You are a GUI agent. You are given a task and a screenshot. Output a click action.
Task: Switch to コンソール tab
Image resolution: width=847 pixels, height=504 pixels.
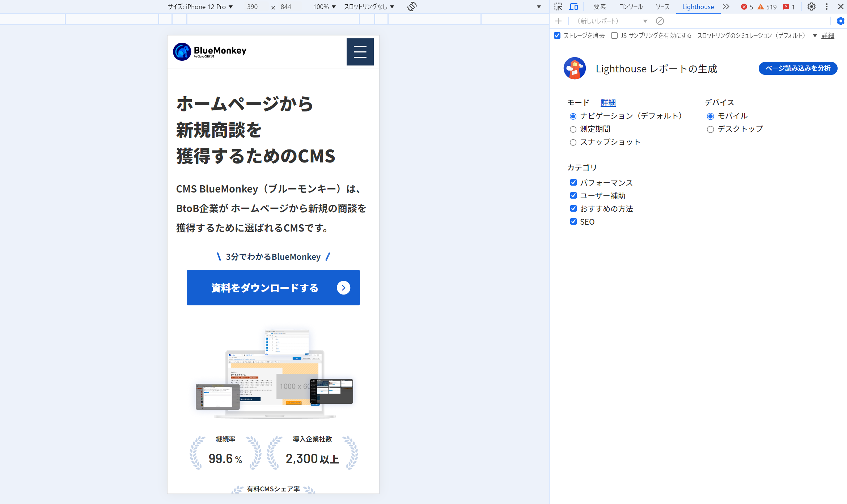[631, 7]
